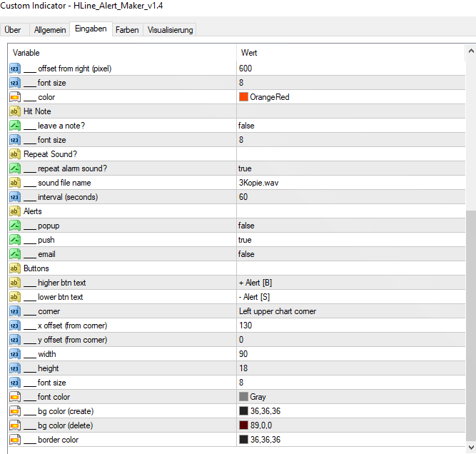The width and height of the screenshot is (476, 454).
Task: Switch to the Farben tab
Action: pos(127,30)
